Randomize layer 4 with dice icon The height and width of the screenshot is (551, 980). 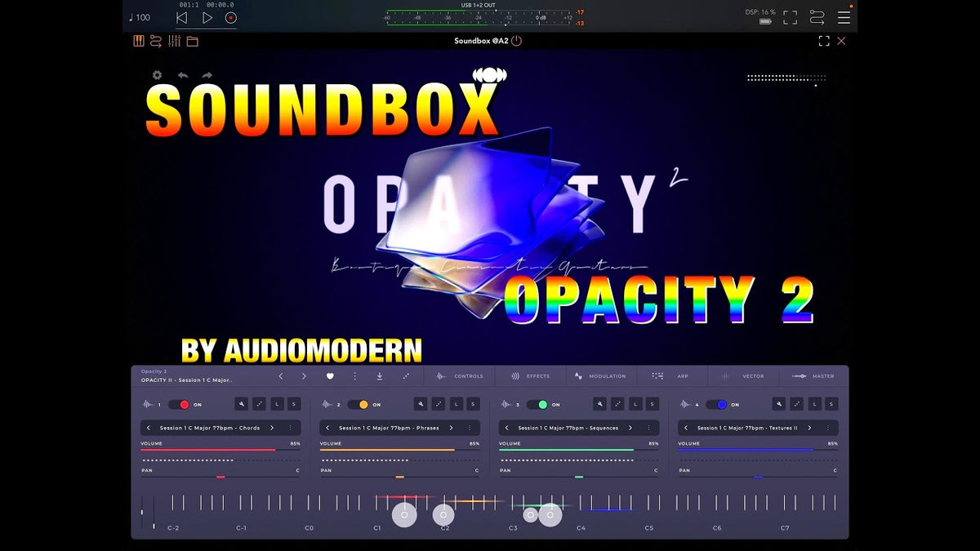point(797,404)
